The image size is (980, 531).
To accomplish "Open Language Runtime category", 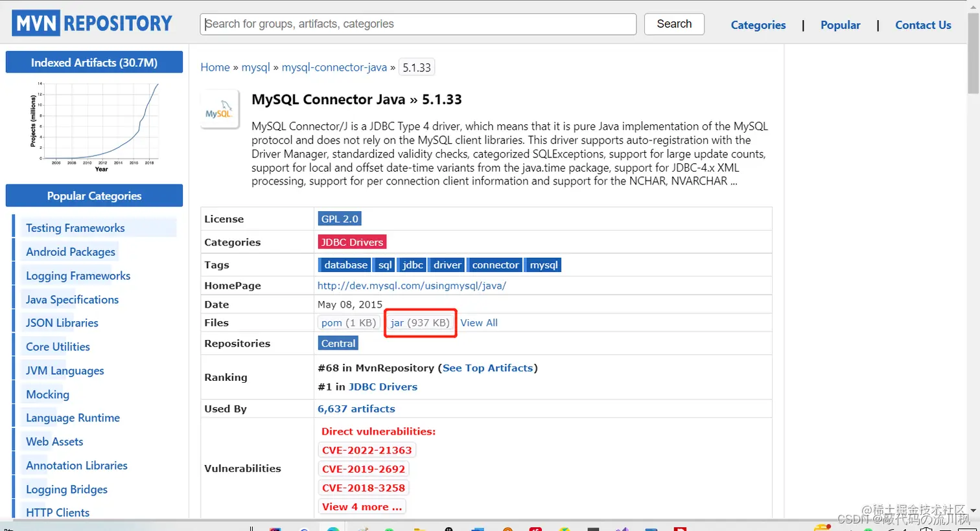I will click(73, 418).
